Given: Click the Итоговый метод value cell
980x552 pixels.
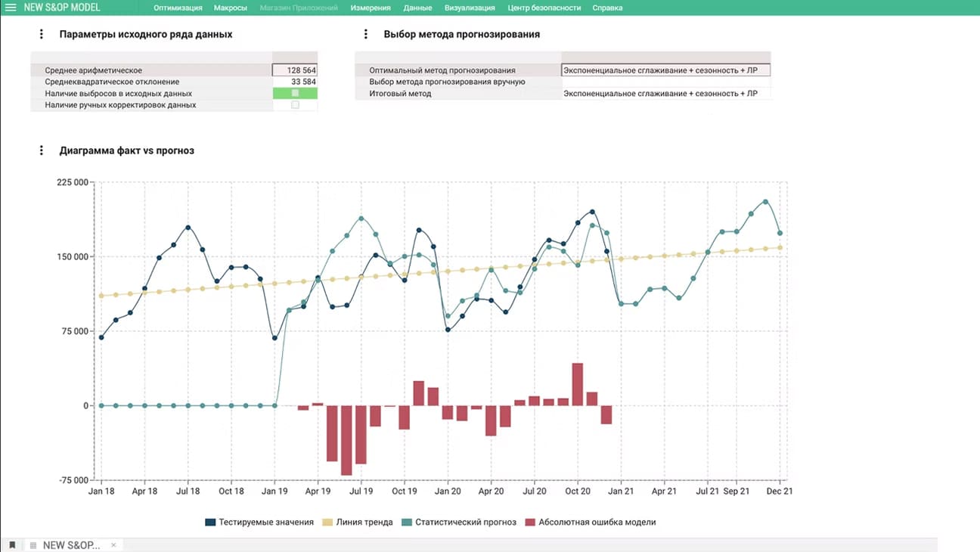Looking at the screenshot, I should click(x=665, y=94).
